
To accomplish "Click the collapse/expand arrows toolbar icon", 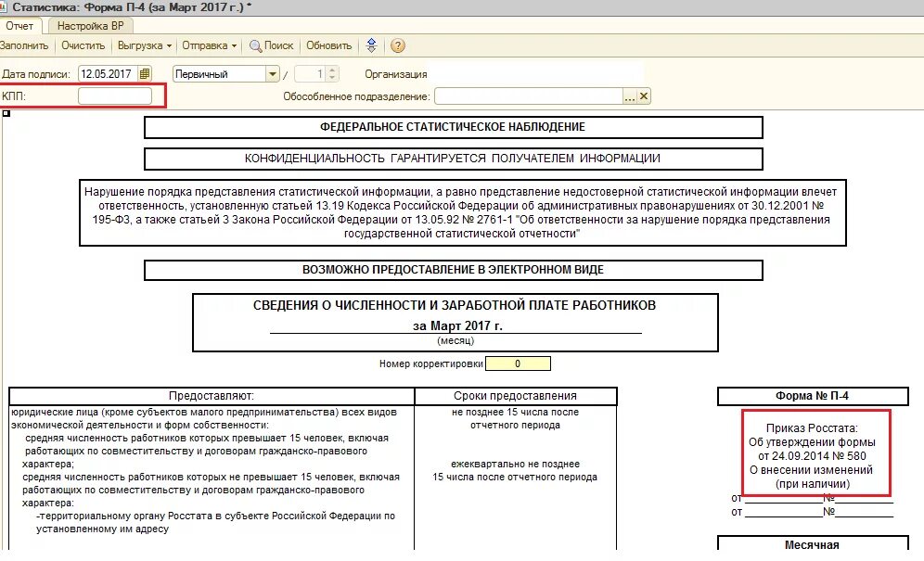I will [x=371, y=46].
